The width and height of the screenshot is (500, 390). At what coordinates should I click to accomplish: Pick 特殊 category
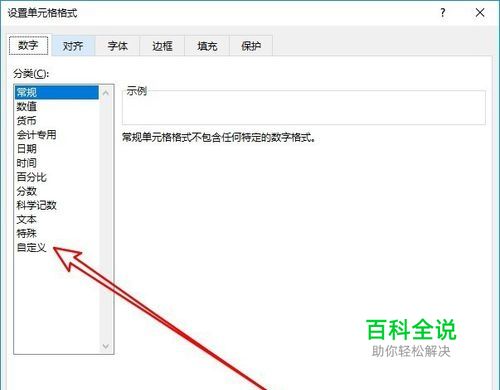(57, 233)
